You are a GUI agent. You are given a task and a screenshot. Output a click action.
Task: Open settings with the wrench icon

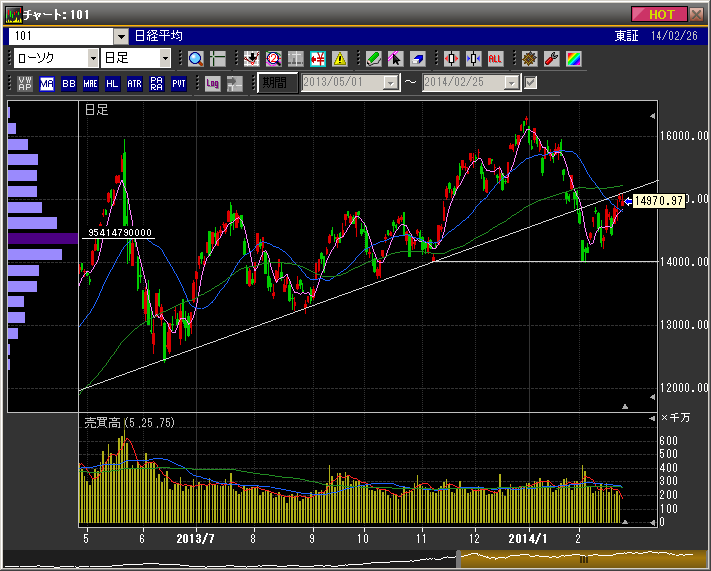551,58
